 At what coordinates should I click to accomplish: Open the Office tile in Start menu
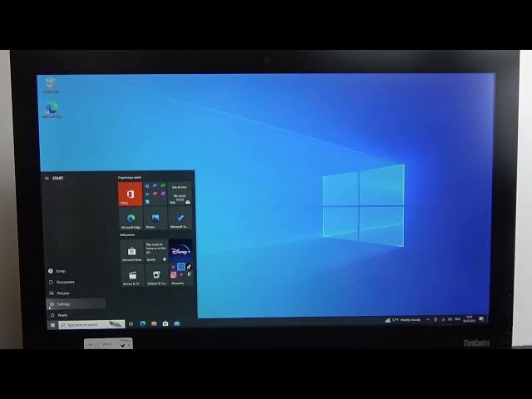click(x=131, y=194)
